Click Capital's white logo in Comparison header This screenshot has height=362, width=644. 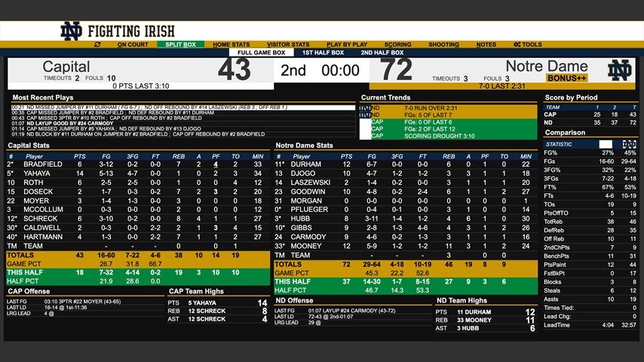point(606,143)
